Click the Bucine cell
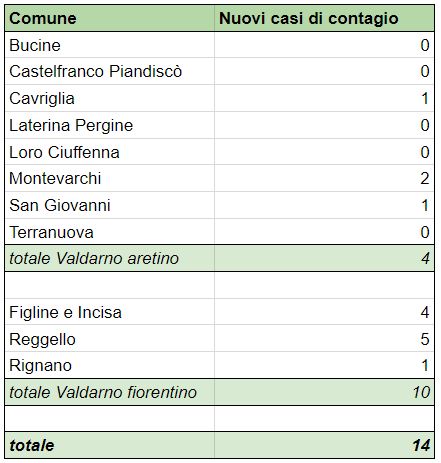Image resolution: width=441 pixels, height=463 pixels. tap(110, 45)
